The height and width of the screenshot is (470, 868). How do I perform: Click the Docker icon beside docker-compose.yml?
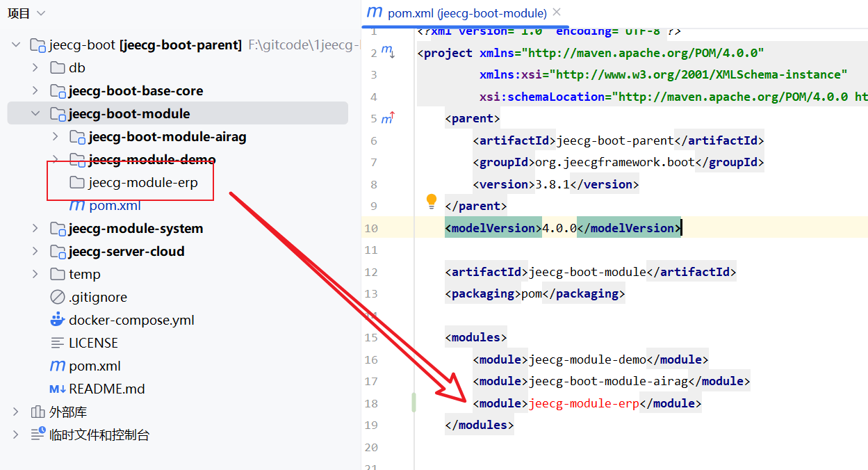[57, 321]
